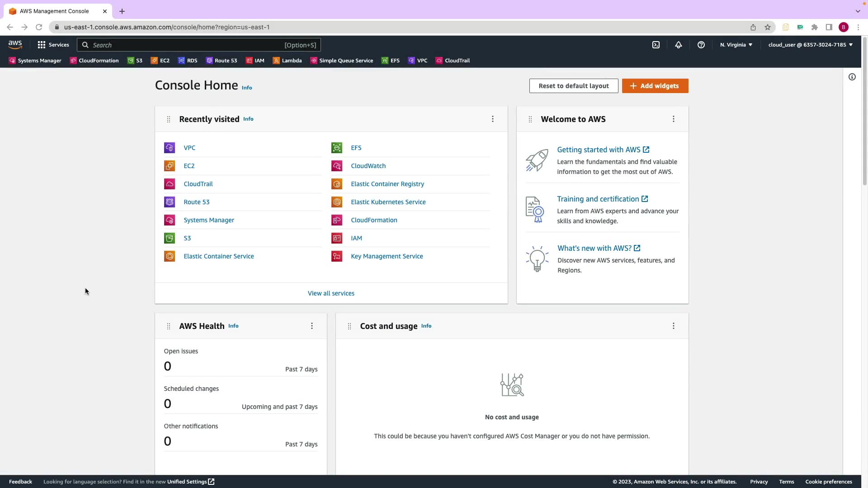Click the Add widgets button
The height and width of the screenshot is (488, 868).
tap(655, 86)
